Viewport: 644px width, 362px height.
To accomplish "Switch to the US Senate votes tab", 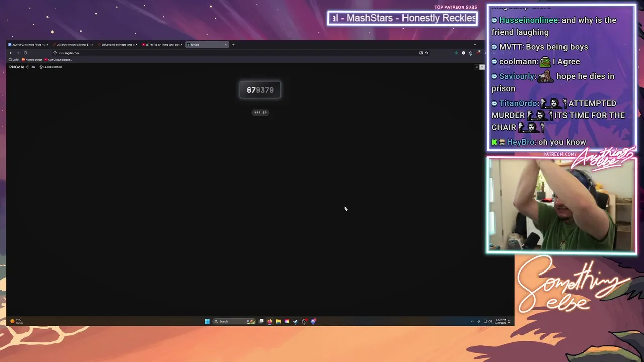I will tap(73, 45).
